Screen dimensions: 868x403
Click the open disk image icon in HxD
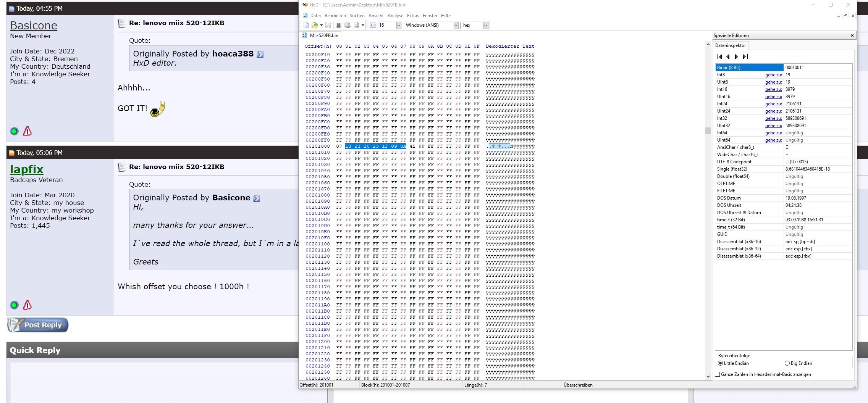356,25
